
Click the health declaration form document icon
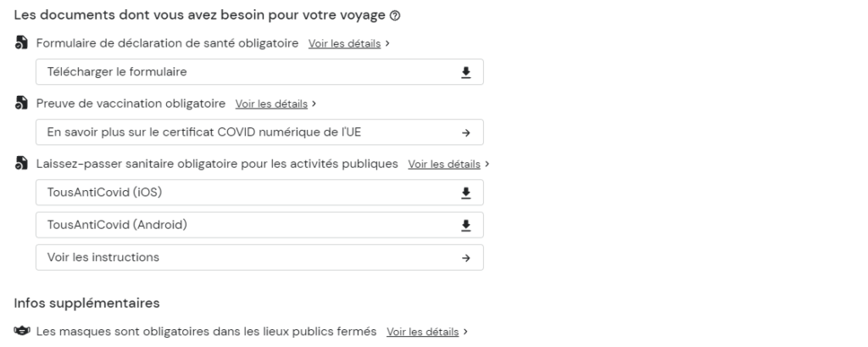click(x=20, y=43)
